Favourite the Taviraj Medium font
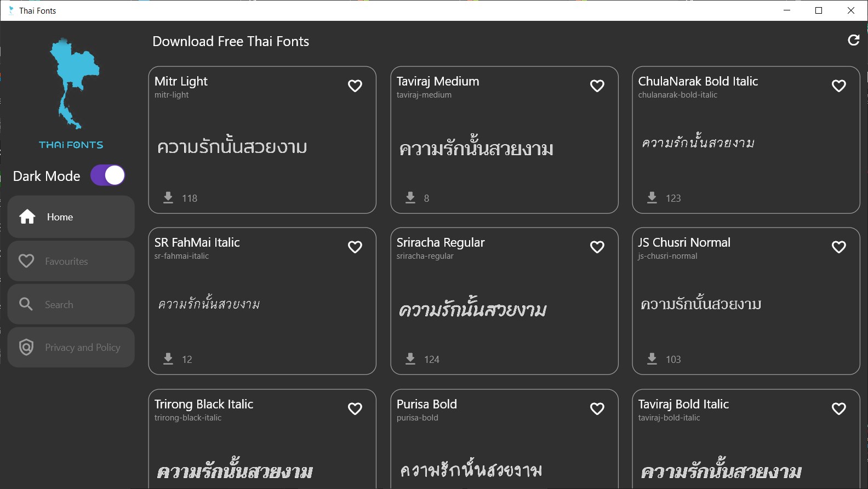Screen dimensions: 868x489 coord(597,86)
